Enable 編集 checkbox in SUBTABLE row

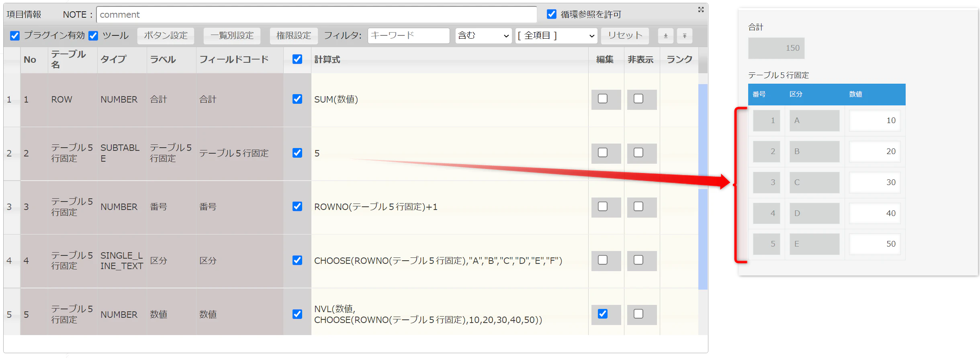pyautogui.click(x=603, y=152)
